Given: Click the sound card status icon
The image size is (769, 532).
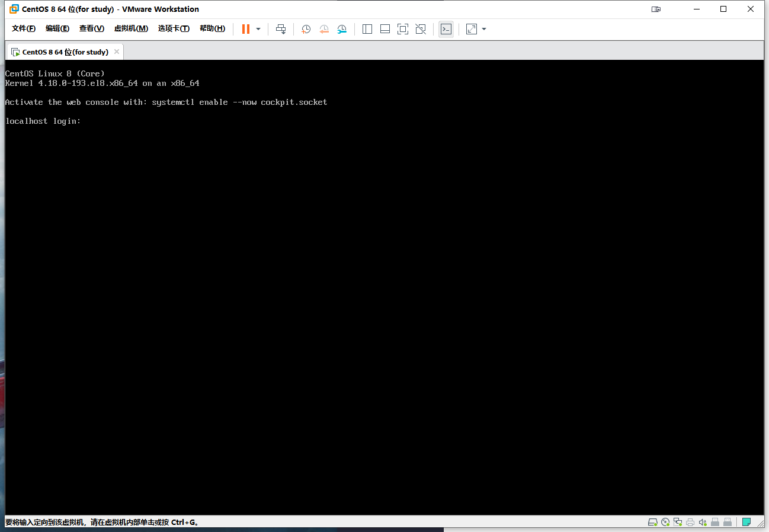Looking at the screenshot, I should 703,523.
